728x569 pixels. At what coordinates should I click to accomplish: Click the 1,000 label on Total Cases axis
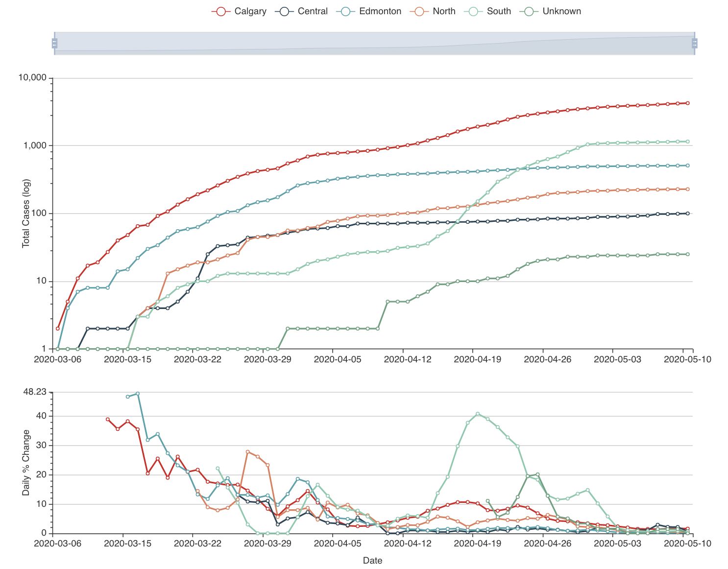(x=35, y=145)
